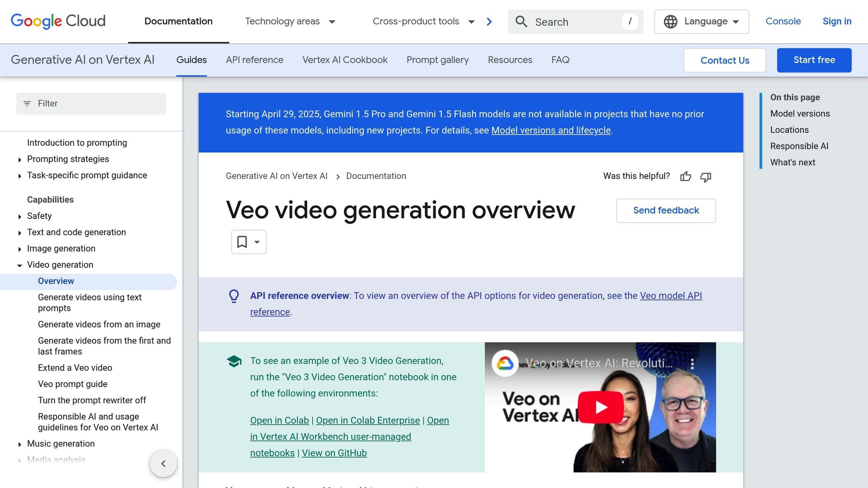Click Open in Colab link
This screenshot has height=488, width=868.
coord(279,421)
